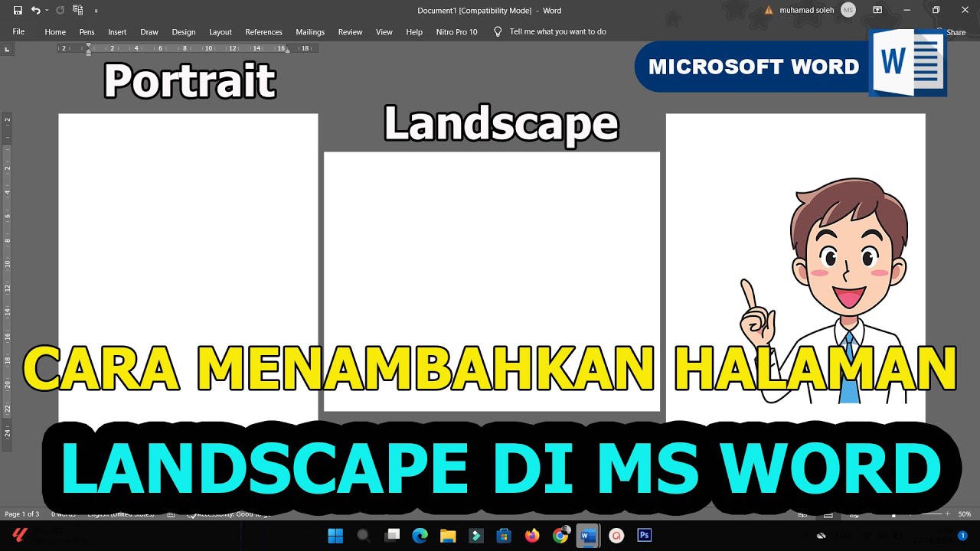
Task: Click the Save icon in Quick Access Toolbar
Action: point(18,11)
